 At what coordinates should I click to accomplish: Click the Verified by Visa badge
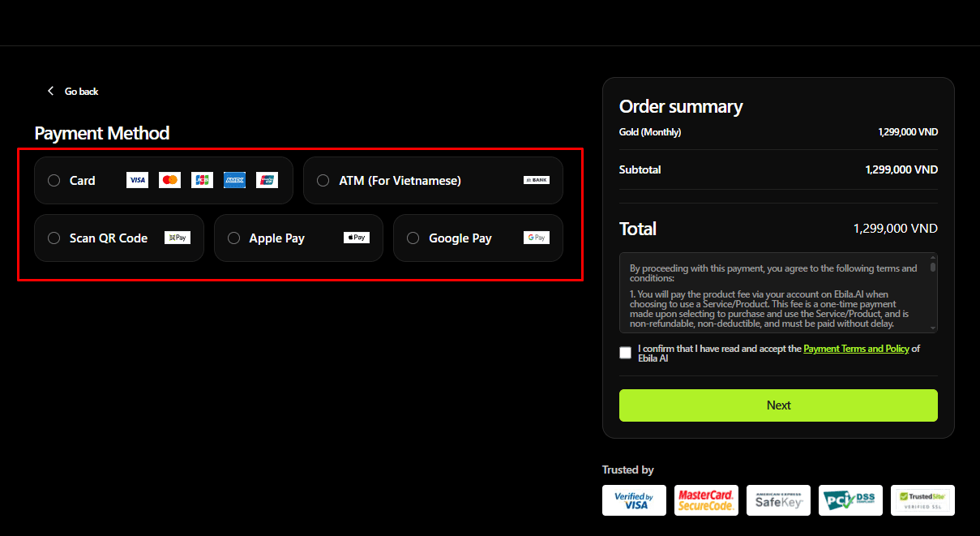point(634,500)
